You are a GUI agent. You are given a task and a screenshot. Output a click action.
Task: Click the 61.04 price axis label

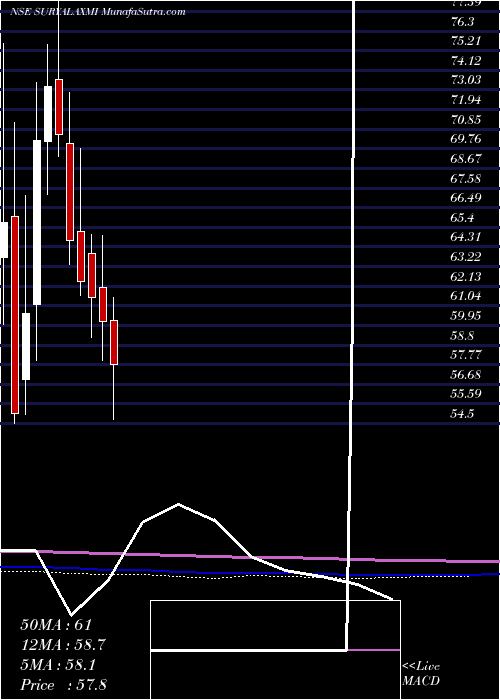(465, 296)
